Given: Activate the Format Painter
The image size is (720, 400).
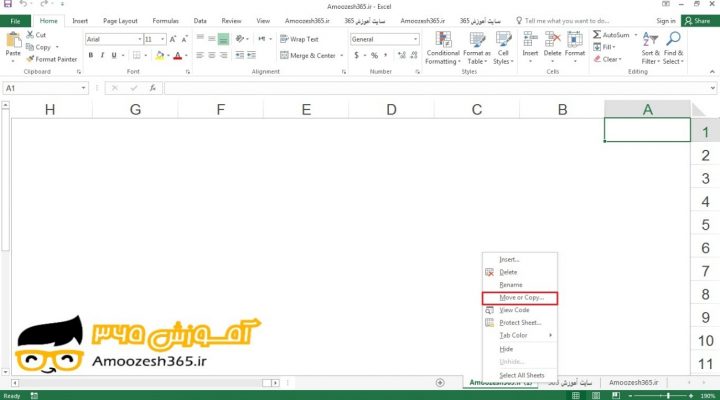Looking at the screenshot, I should [51, 59].
